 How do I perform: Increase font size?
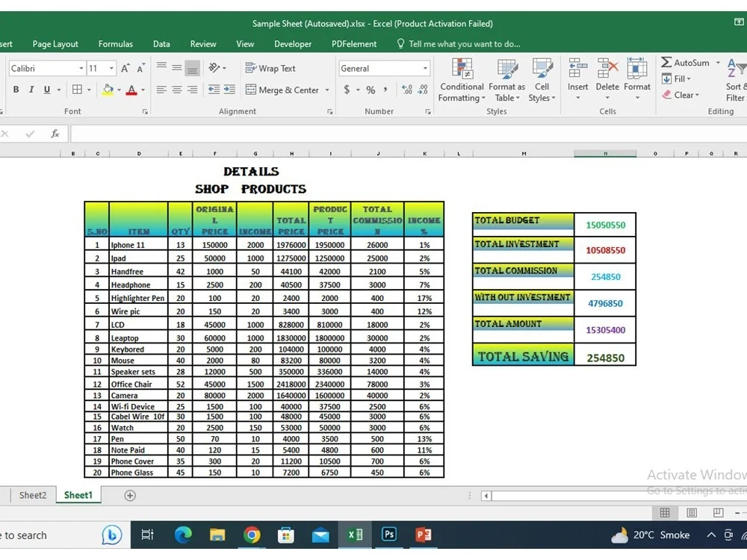click(125, 68)
